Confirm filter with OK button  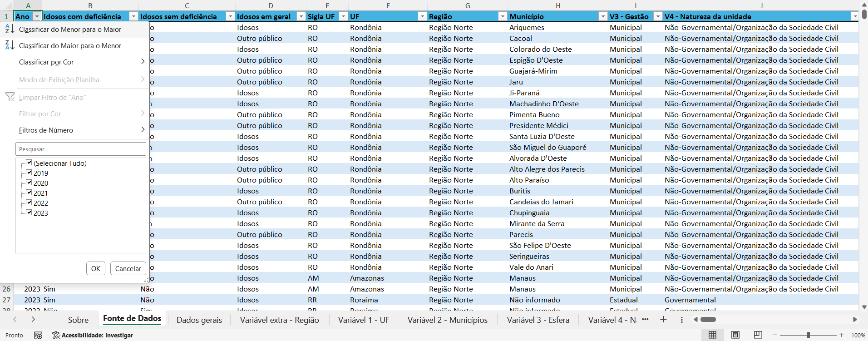(96, 268)
